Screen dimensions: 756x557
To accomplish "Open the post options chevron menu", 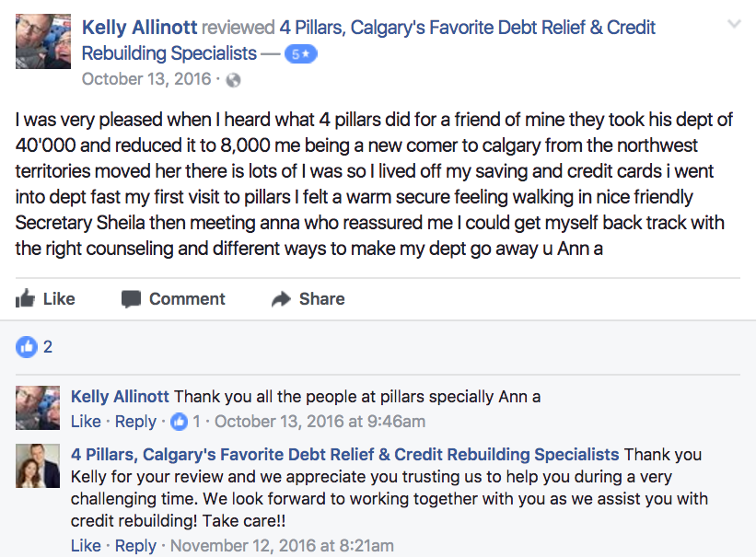I will (734, 24).
